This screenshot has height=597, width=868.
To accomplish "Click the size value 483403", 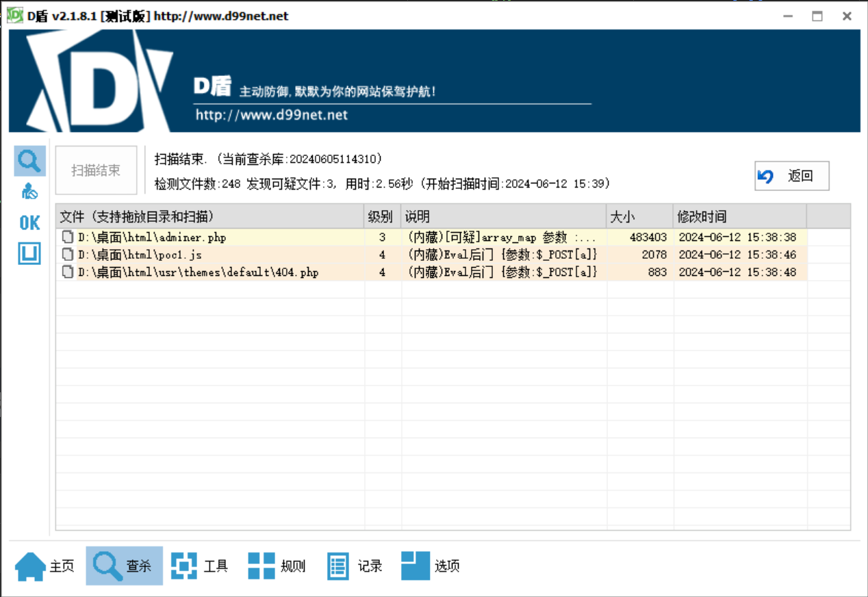I will tap(648, 238).
